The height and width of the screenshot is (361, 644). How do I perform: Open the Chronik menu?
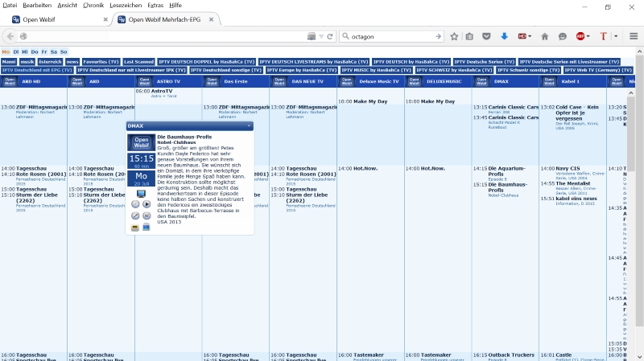[93, 6]
